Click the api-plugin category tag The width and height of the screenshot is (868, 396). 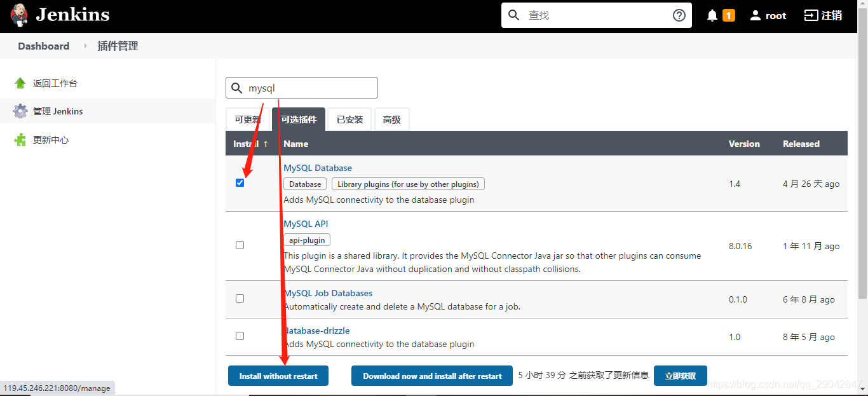pyautogui.click(x=307, y=240)
